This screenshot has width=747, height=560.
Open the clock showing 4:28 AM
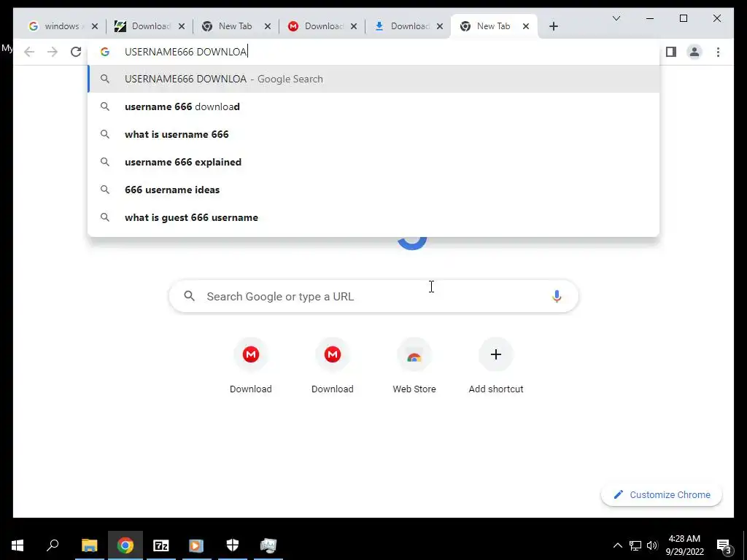pos(684,545)
